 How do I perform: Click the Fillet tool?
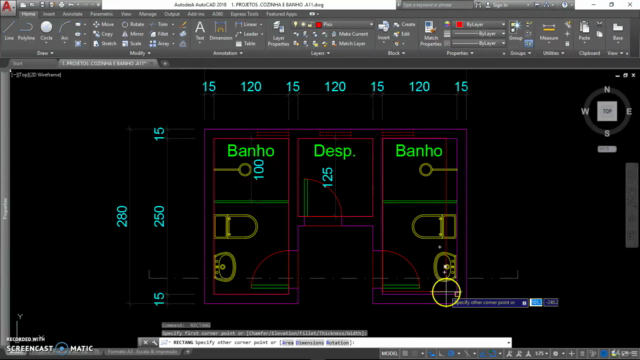[x=159, y=34]
